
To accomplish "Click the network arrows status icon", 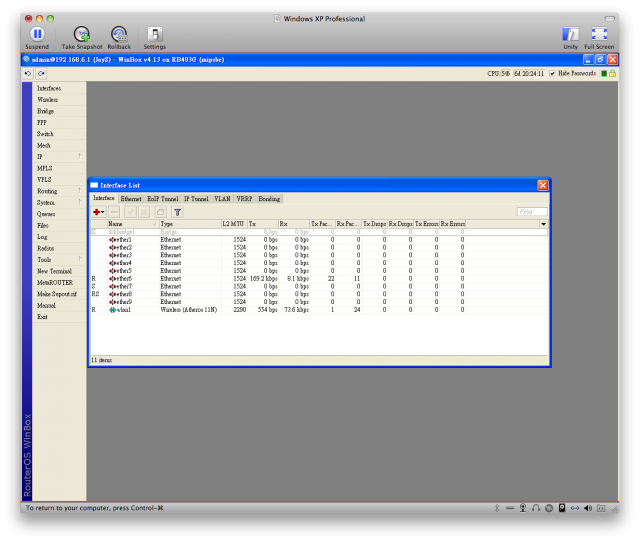I will [x=575, y=508].
